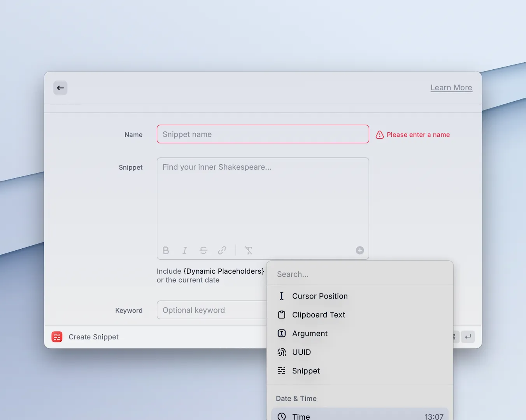Insert a hyperlink using the link icon
526x420 pixels.
222,250
